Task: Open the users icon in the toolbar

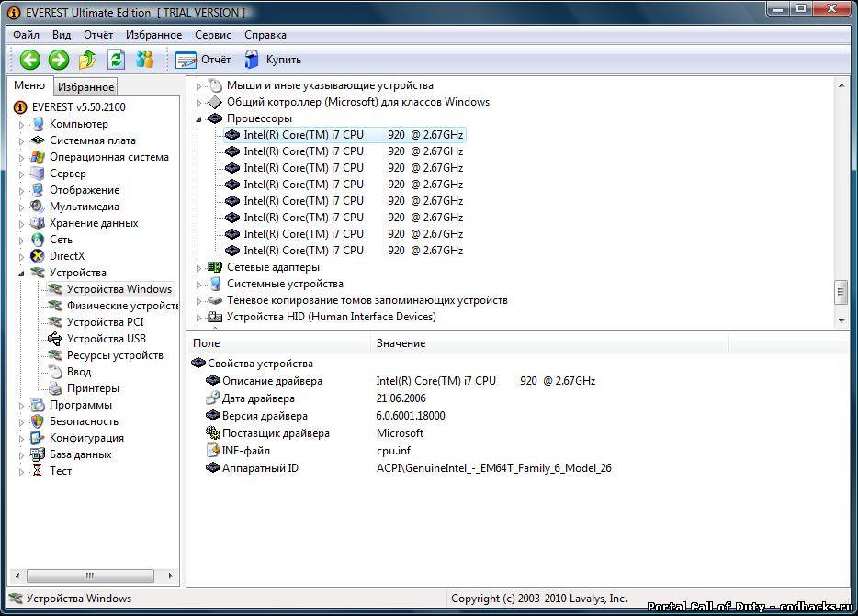Action: click(145, 59)
